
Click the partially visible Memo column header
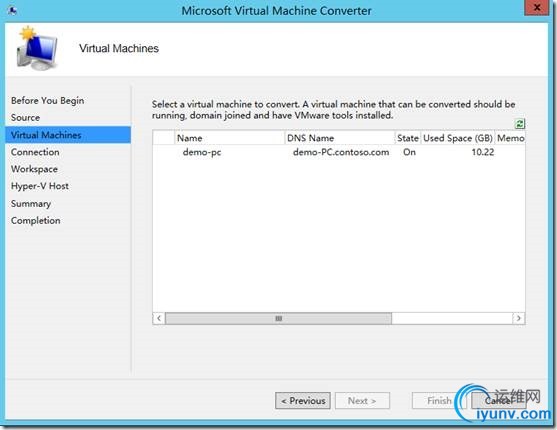[510, 138]
